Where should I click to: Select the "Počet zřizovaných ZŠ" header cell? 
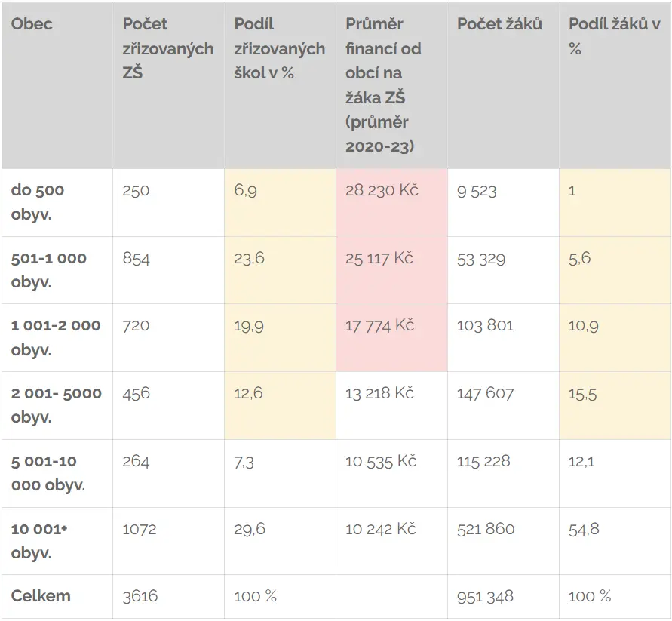pos(168,86)
